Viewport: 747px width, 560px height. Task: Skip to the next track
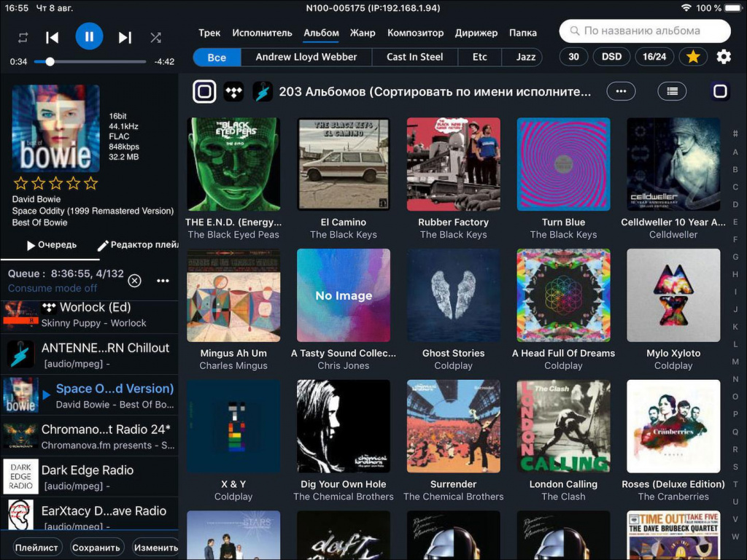pos(125,37)
